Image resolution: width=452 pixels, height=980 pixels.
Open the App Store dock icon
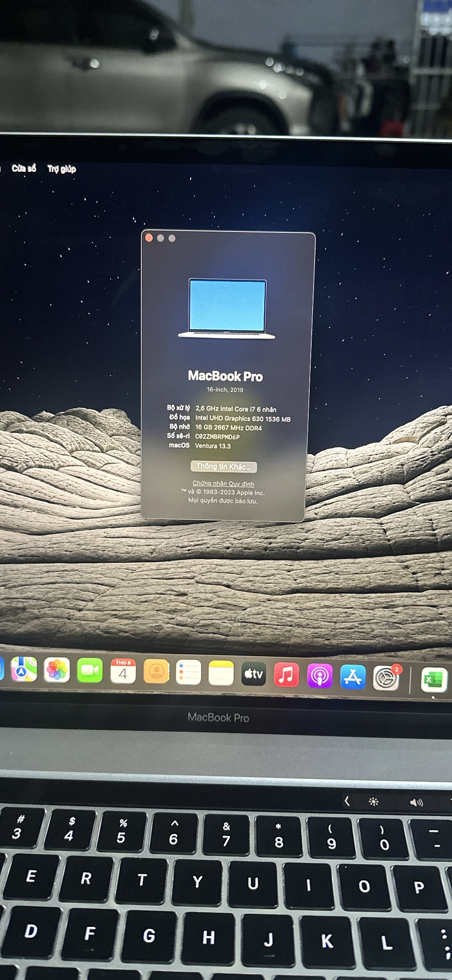point(353,677)
